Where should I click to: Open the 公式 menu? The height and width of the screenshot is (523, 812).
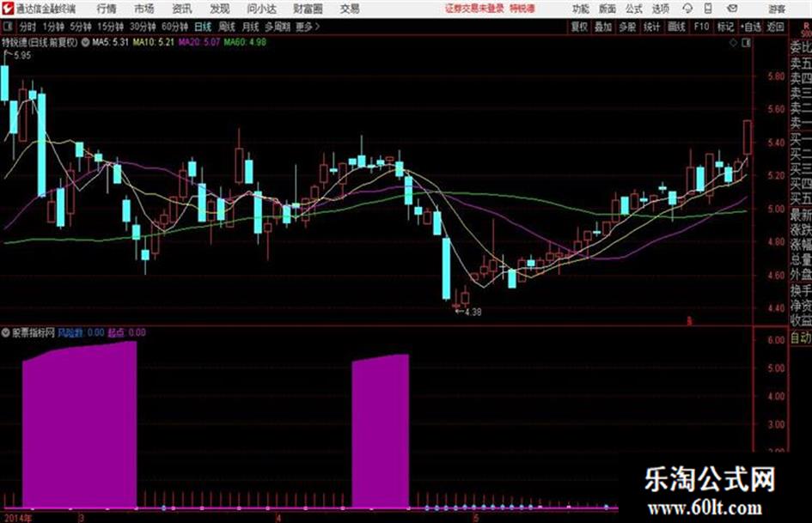[634, 9]
